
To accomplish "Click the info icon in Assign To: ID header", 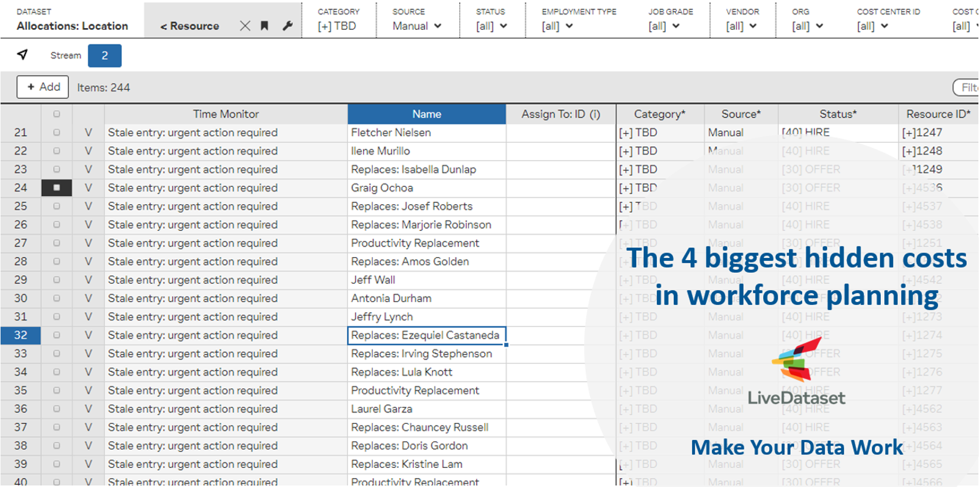I will pos(595,114).
